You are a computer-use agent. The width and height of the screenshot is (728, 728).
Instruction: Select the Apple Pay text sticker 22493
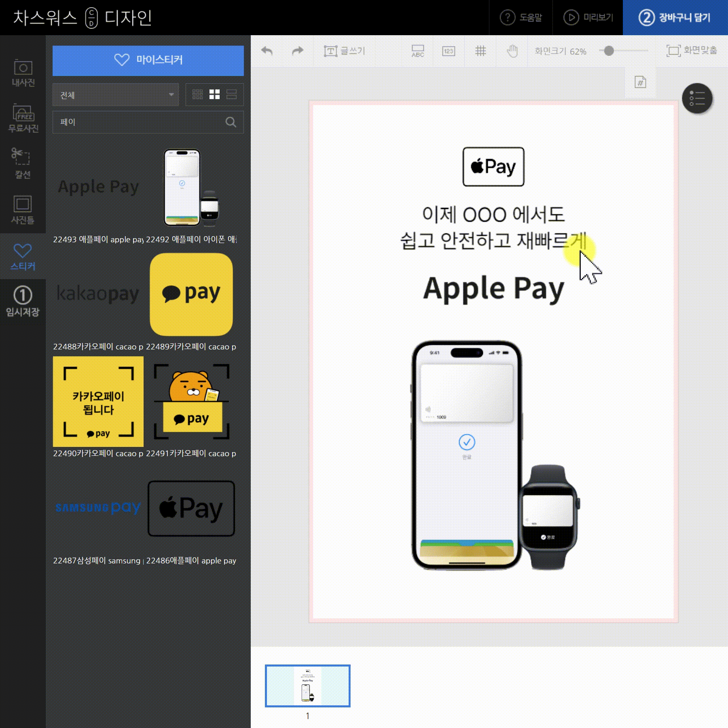click(x=98, y=187)
